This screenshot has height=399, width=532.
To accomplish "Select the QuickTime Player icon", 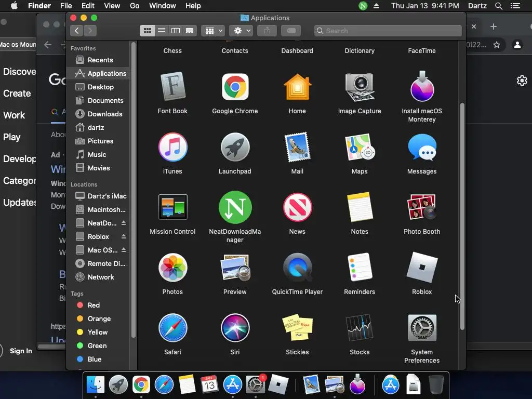I will click(297, 268).
